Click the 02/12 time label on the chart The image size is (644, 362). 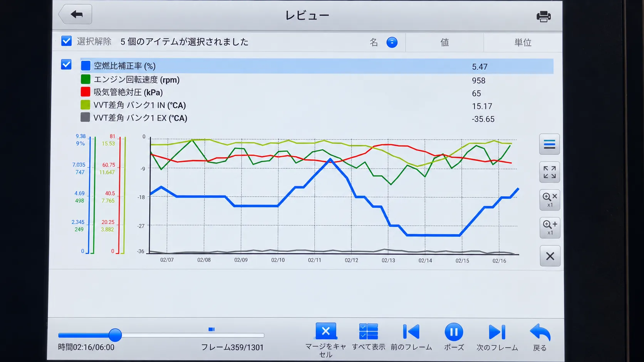pyautogui.click(x=351, y=260)
